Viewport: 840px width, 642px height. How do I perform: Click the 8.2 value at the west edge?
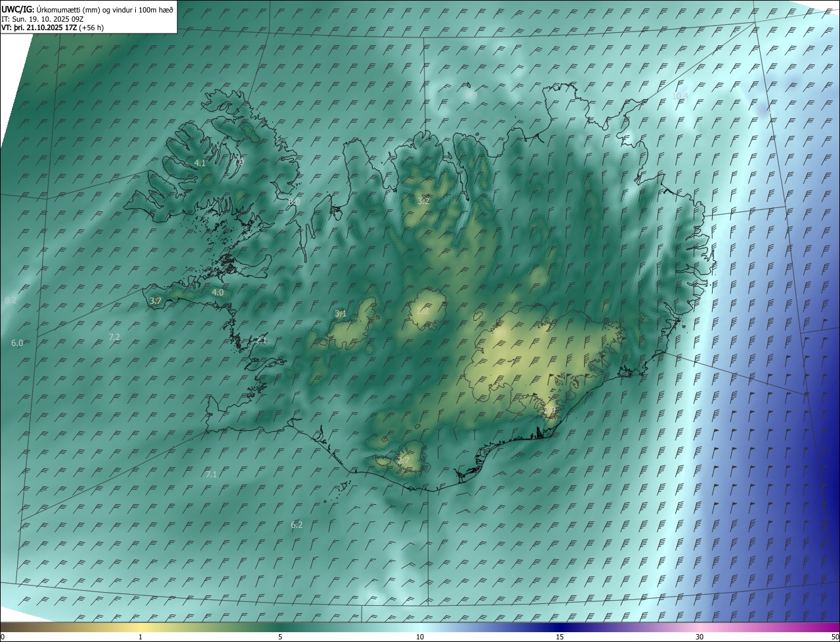10,300
